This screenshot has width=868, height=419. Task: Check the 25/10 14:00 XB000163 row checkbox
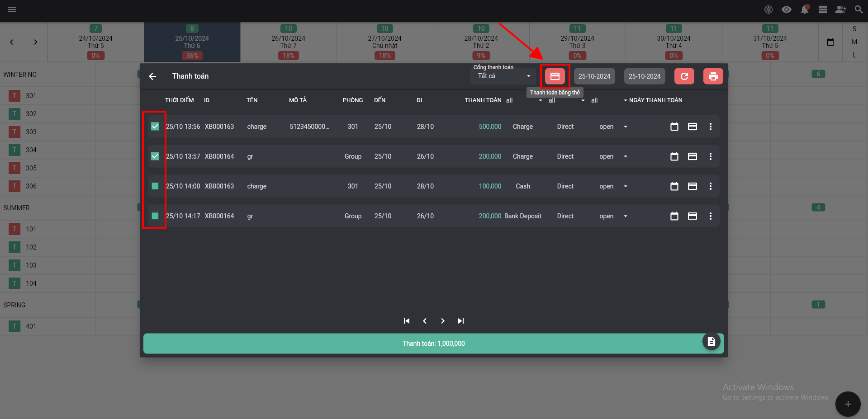click(x=155, y=186)
